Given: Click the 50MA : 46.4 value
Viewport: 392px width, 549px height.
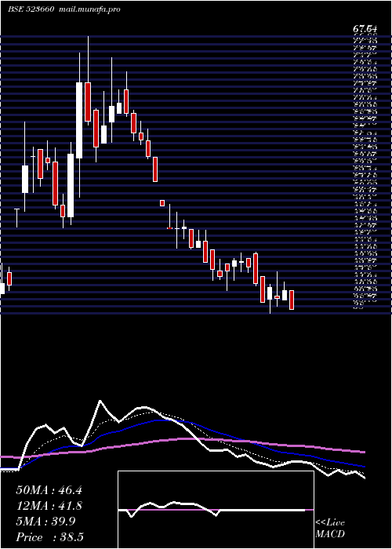Looking at the screenshot, I should [49, 490].
